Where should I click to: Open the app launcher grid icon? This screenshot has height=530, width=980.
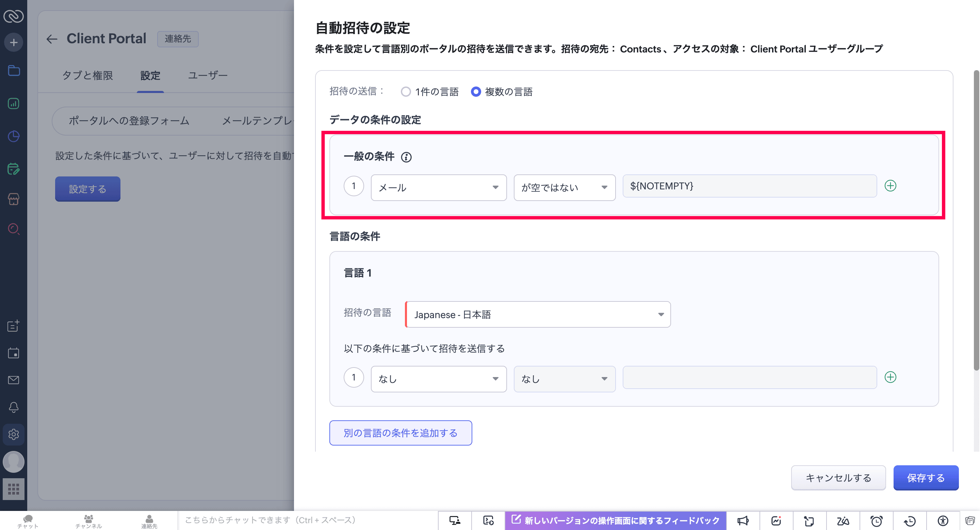[14, 489]
